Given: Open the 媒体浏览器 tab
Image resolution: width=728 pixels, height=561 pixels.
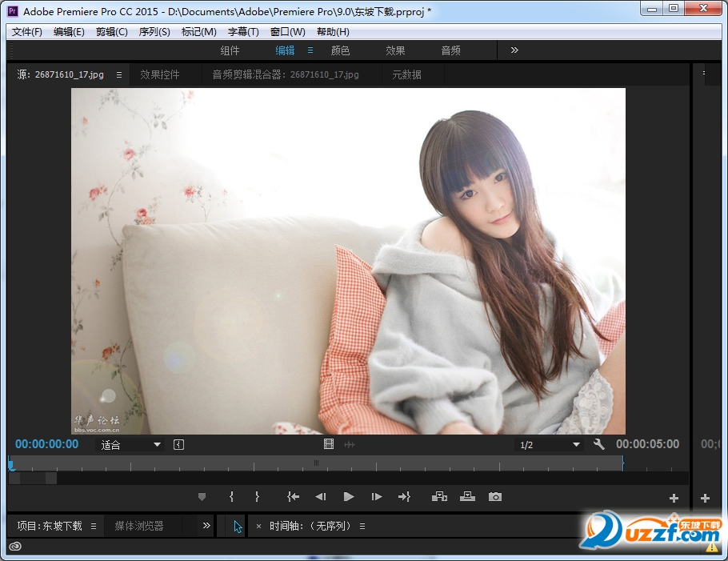Looking at the screenshot, I should pos(139,526).
